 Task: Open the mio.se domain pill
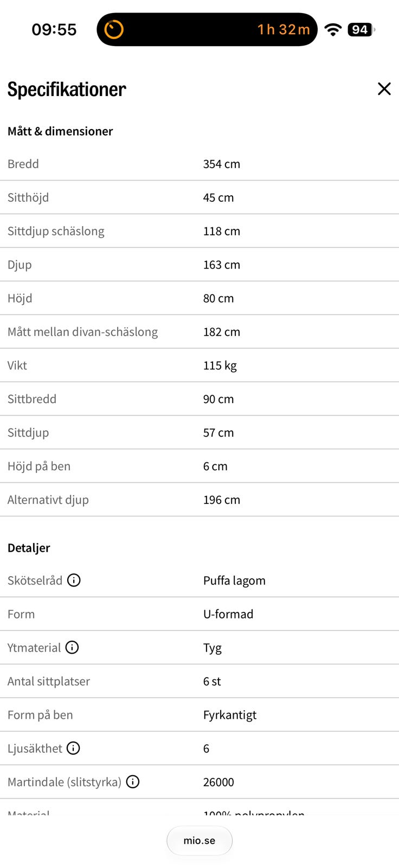200,840
